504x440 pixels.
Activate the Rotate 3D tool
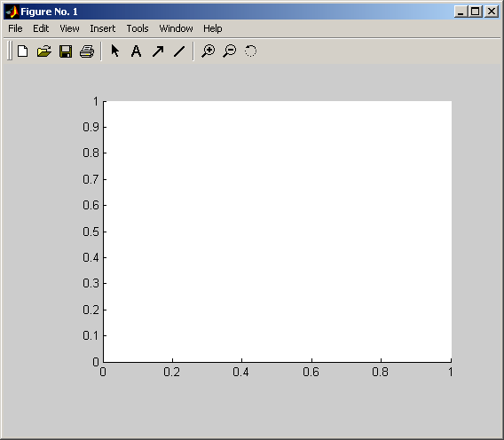(x=251, y=51)
